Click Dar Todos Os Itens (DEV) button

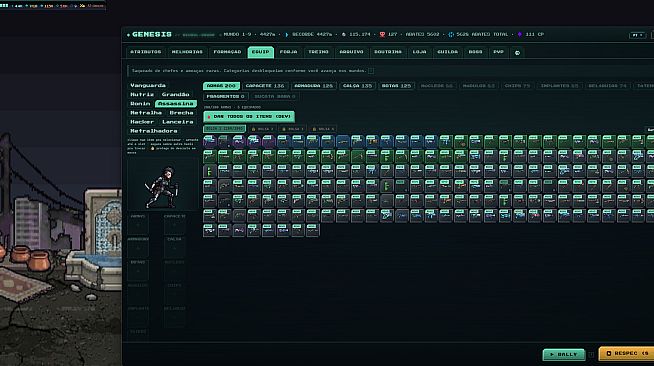249,117
